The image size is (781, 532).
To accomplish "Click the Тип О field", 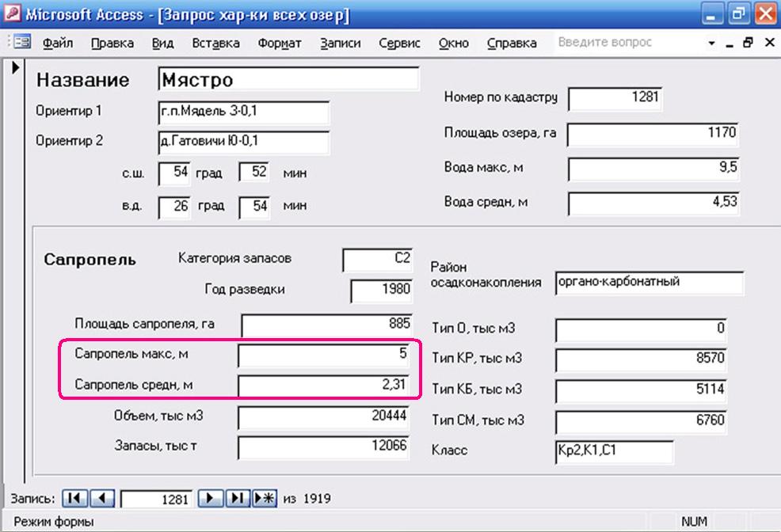I will pos(641,329).
